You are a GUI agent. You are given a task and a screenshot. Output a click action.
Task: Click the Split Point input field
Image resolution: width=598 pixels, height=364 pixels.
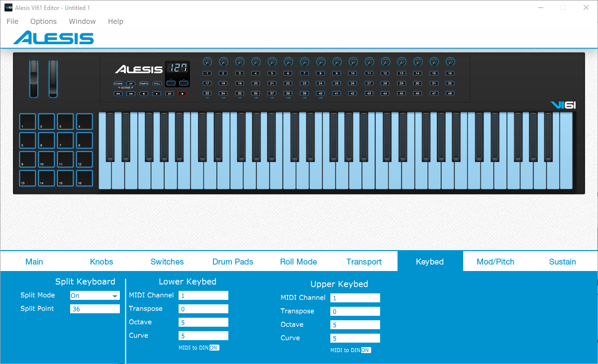pos(95,309)
